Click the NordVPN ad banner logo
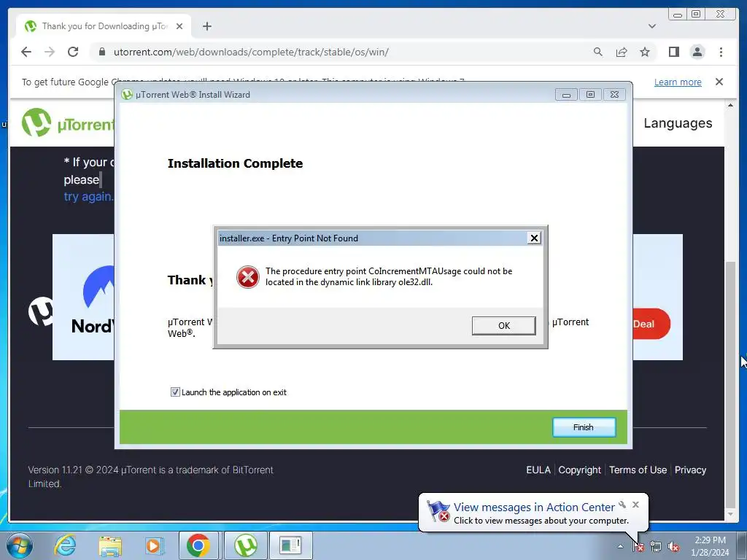This screenshot has height=560, width=747. coord(93,300)
